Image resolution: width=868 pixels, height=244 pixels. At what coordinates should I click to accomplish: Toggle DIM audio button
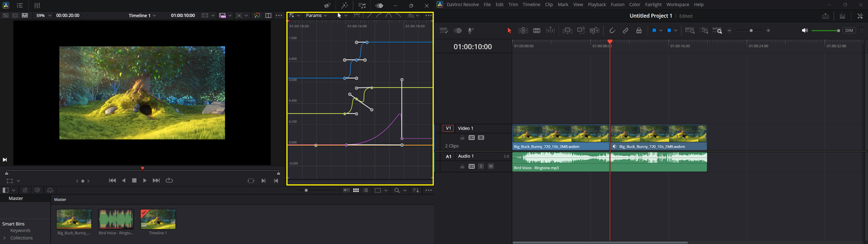click(849, 30)
